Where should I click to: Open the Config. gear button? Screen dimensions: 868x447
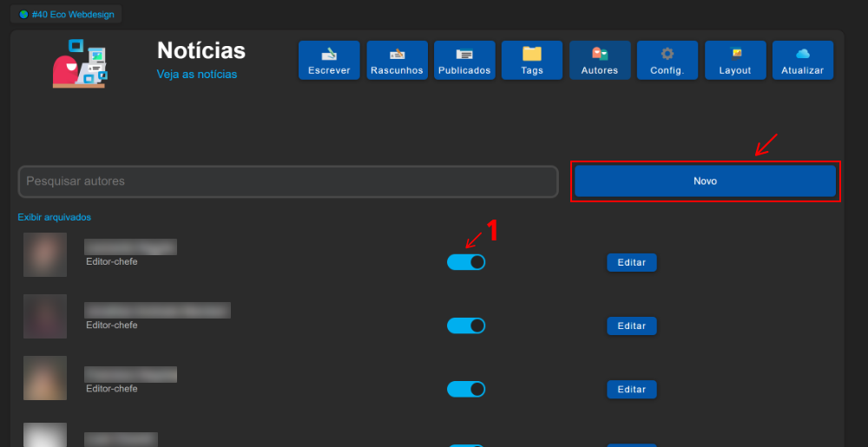coord(667,60)
